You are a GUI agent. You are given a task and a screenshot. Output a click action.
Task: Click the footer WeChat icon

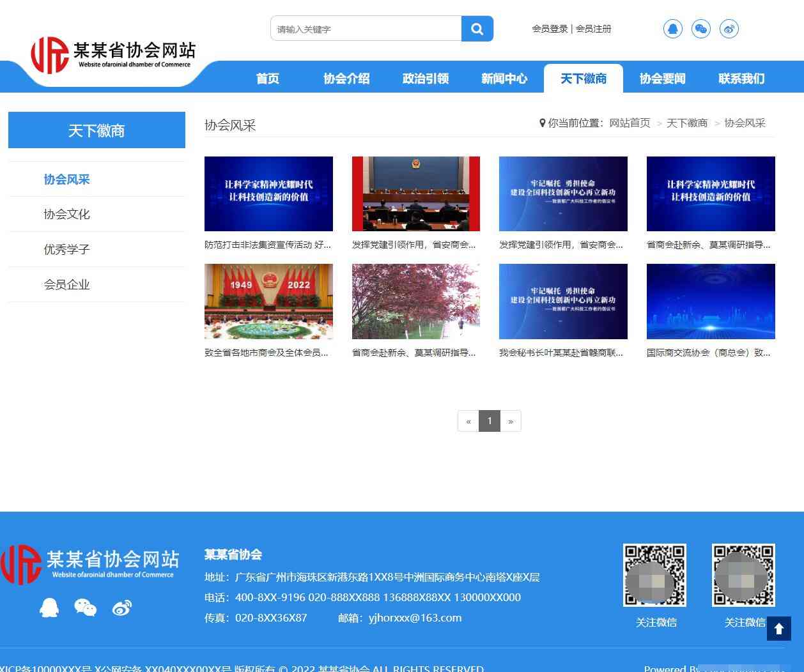[85, 607]
